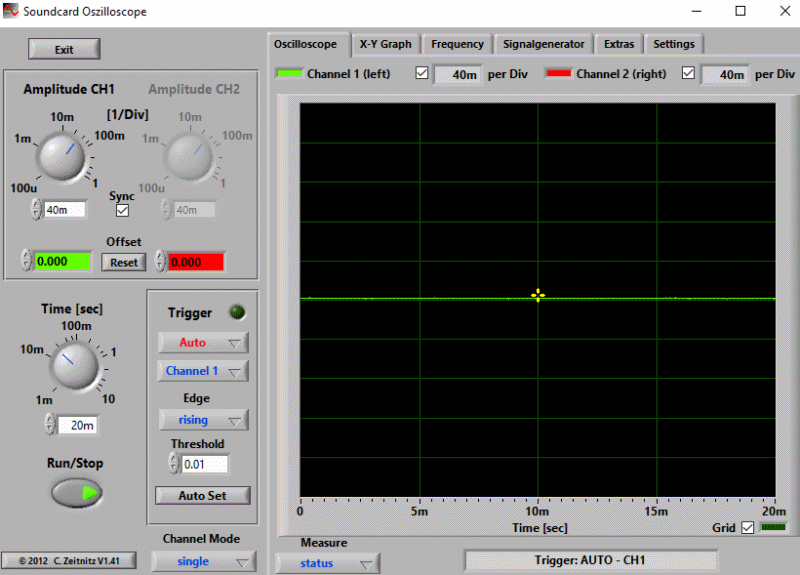Click the copyright C. Zeitnitz V1.41 button
The height and width of the screenshot is (575, 800).
tap(69, 560)
